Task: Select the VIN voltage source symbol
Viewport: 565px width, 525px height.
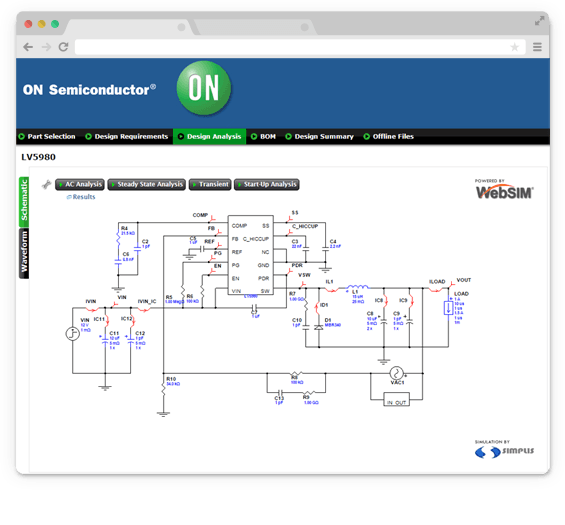Action: pyautogui.click(x=72, y=334)
